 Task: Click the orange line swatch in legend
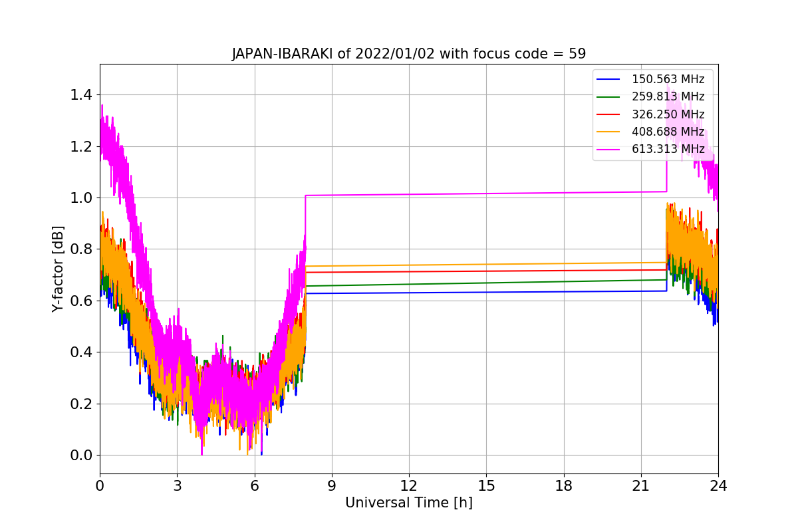pos(608,132)
